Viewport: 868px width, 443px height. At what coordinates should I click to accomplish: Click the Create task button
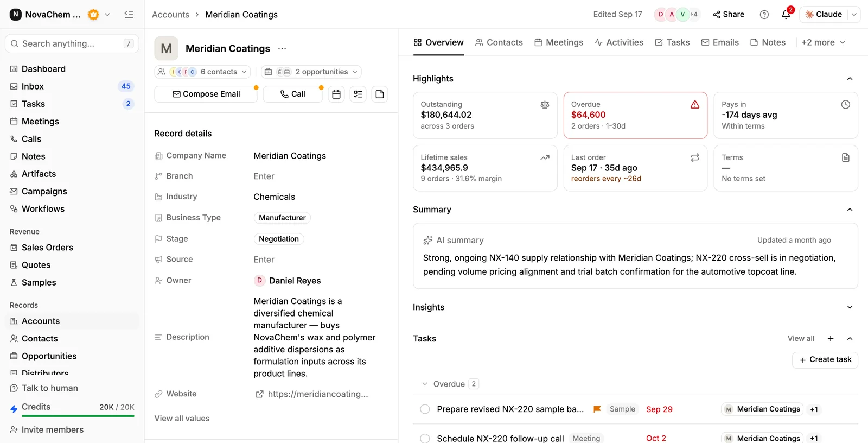825,359
